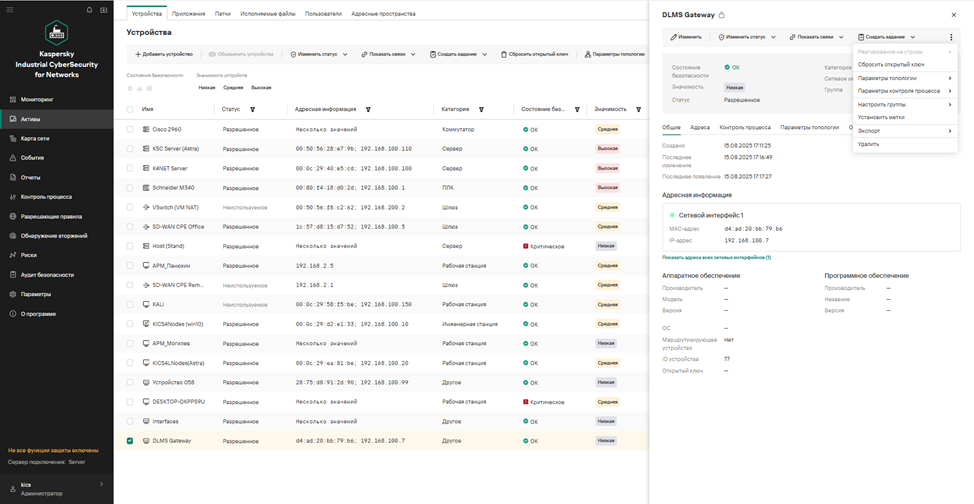The height and width of the screenshot is (504, 974).
Task: Click lock icon next to DLMS Gateway title
Action: pos(722,14)
